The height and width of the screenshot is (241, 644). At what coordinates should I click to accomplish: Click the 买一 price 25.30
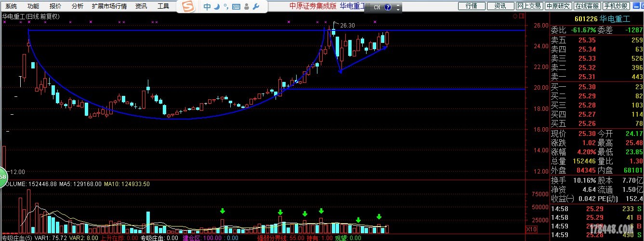[x=587, y=87]
